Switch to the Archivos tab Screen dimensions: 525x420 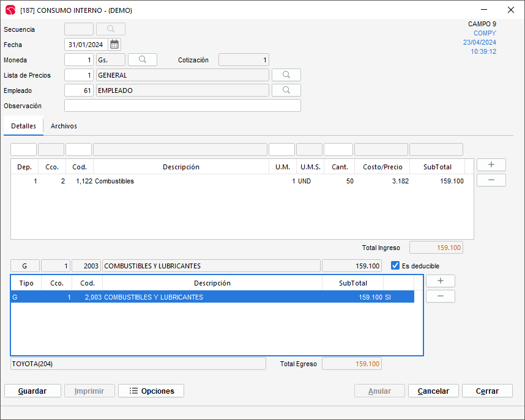tap(64, 126)
